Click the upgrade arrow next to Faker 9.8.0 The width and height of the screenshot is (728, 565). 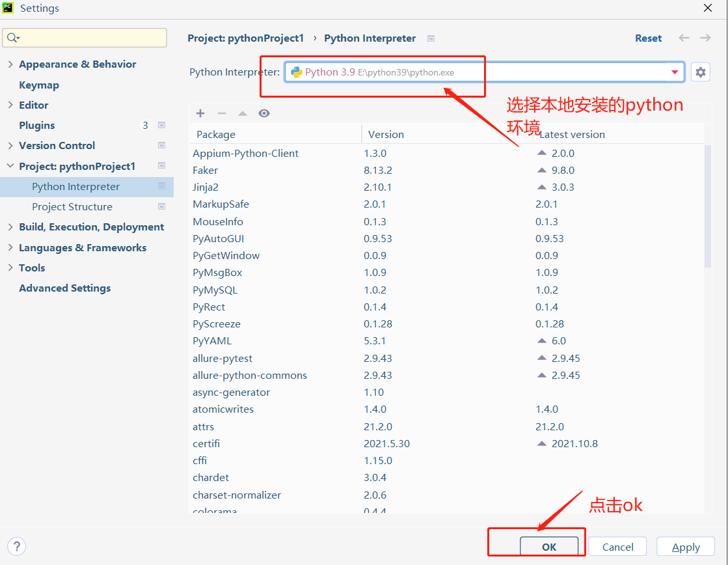[x=542, y=170]
